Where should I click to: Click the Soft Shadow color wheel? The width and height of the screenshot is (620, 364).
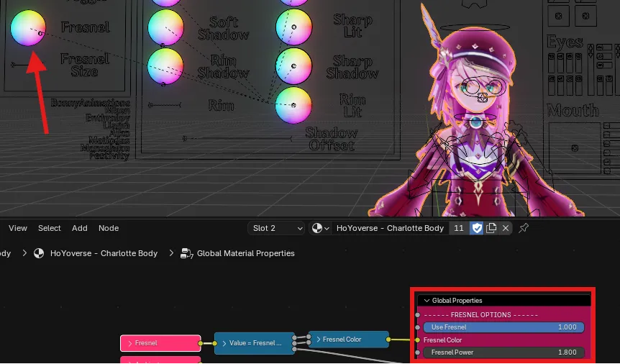[x=165, y=27]
